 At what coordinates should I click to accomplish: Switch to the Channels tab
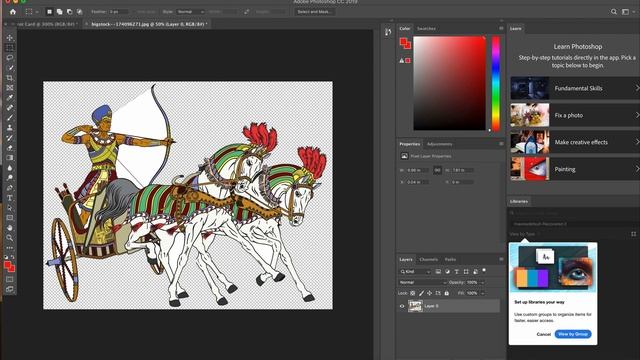point(429,259)
